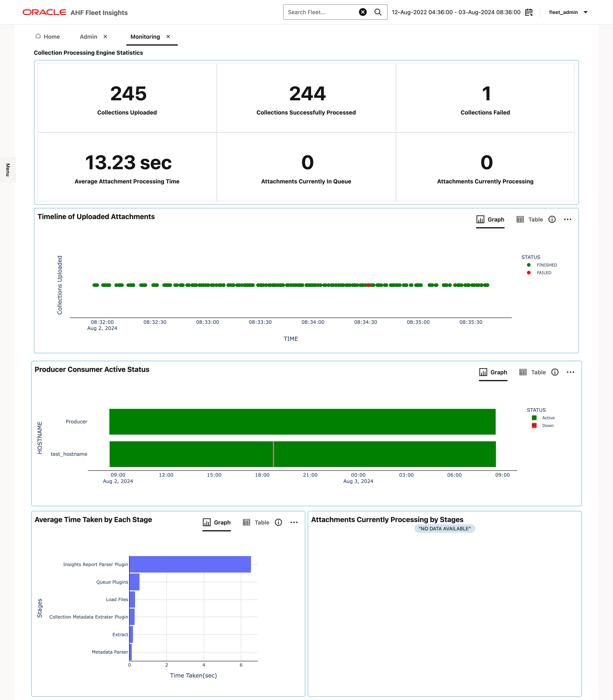Open more options for Producer Consumer chart
The width and height of the screenshot is (613, 700).
(570, 372)
